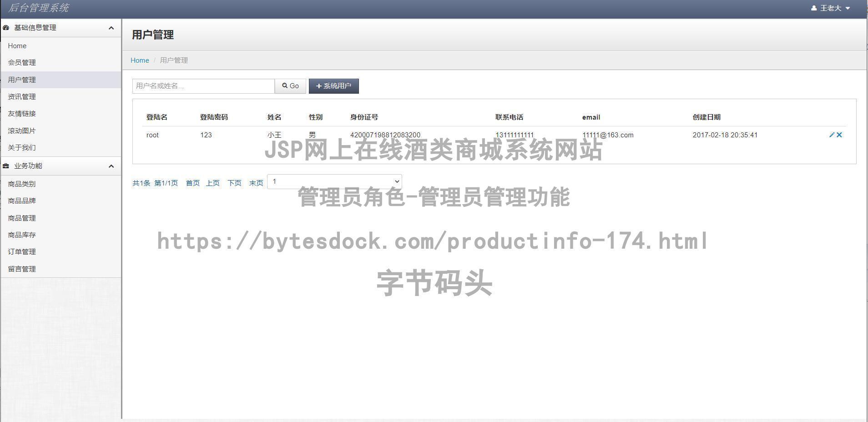Click the Home breadcrumb link
868x422 pixels.
coord(140,60)
